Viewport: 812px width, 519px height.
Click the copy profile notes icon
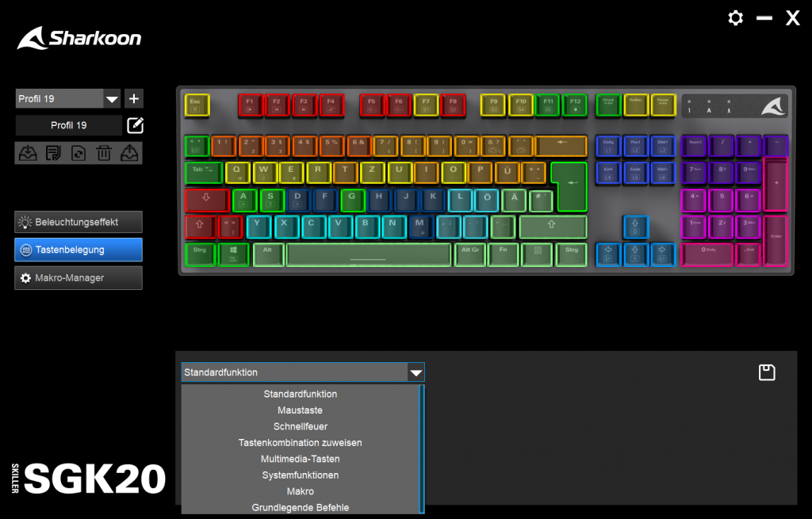[53, 153]
